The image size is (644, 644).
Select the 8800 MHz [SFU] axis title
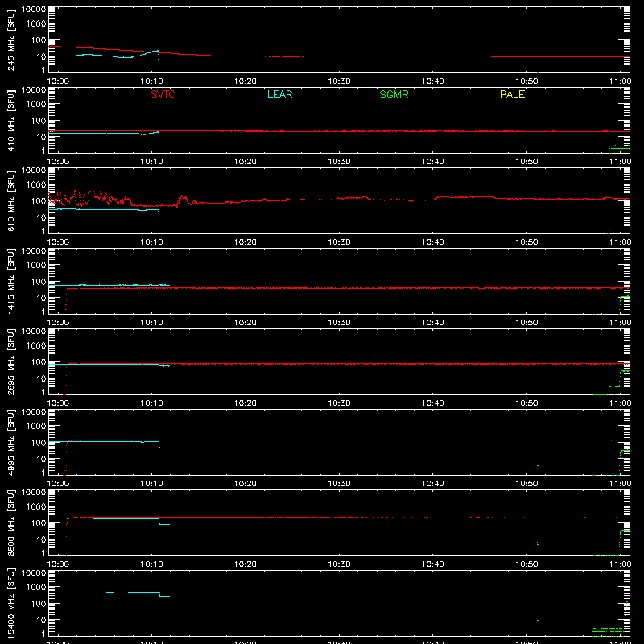pos(10,522)
